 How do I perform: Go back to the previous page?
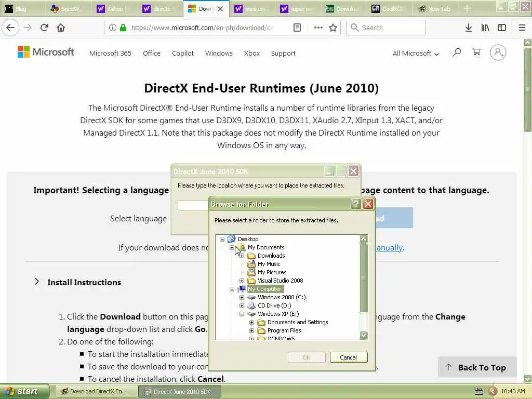tap(10, 28)
